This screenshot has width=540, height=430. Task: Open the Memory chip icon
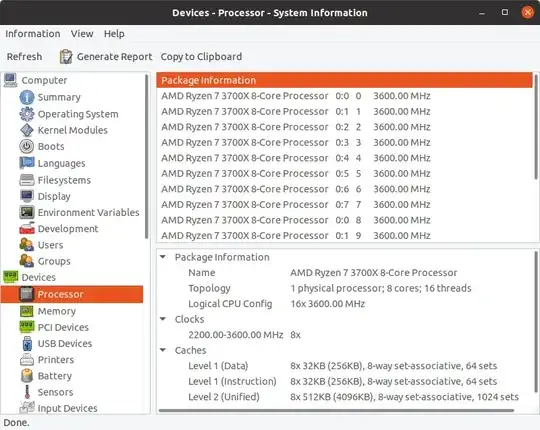click(27, 311)
